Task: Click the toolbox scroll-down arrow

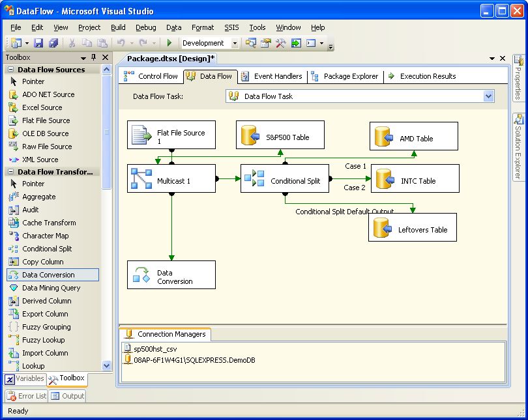Action: pos(106,365)
